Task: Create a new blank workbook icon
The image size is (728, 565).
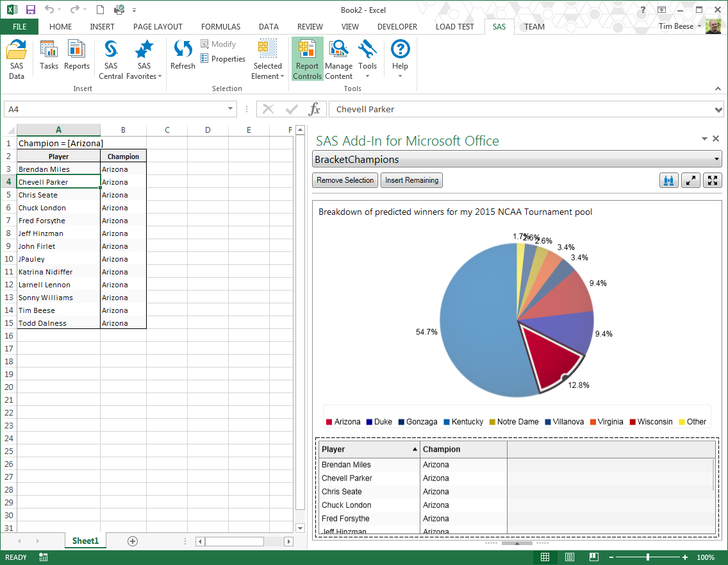Action: (100, 10)
